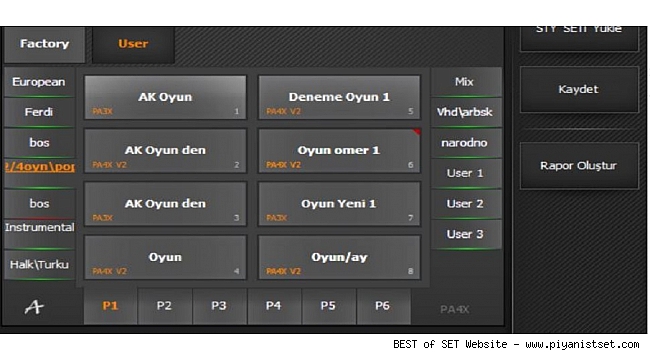Click the stylized A logo icon
Viewport: 650px width, 360px height.
click(34, 307)
